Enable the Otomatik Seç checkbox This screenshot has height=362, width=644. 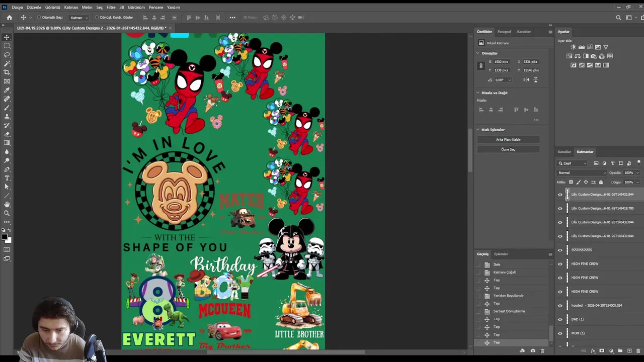pos(39,18)
